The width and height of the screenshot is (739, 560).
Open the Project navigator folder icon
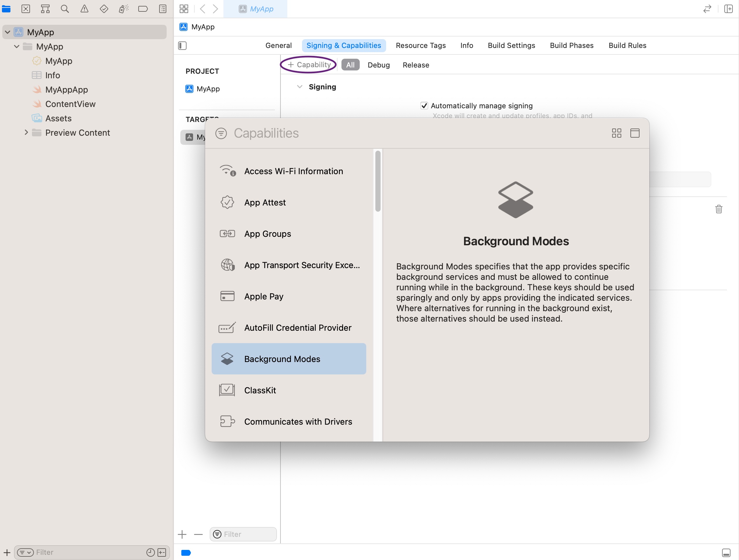(x=6, y=9)
